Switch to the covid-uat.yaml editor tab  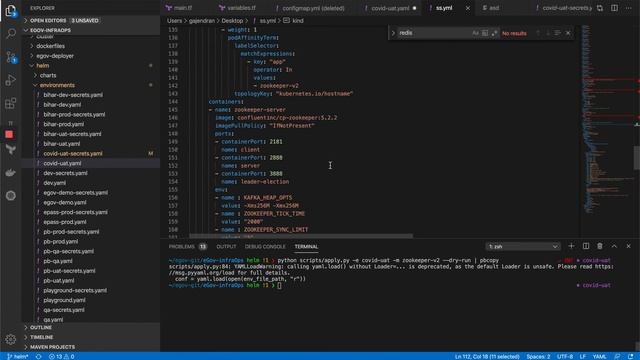click(x=390, y=8)
